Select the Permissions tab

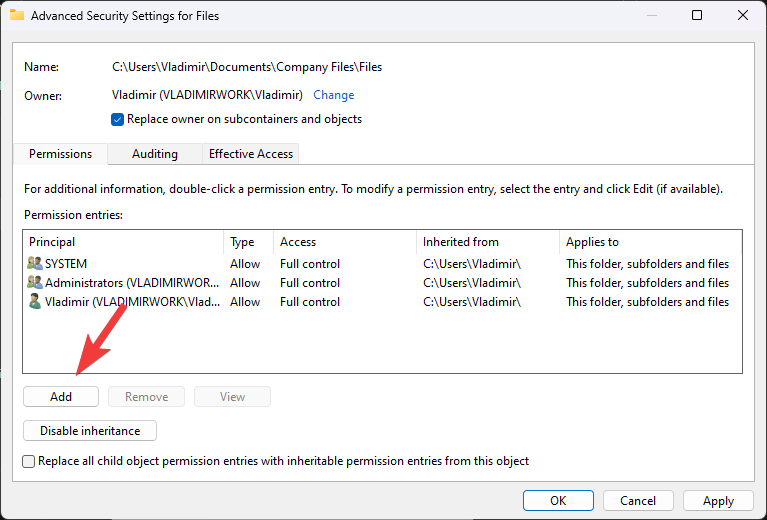[60, 154]
